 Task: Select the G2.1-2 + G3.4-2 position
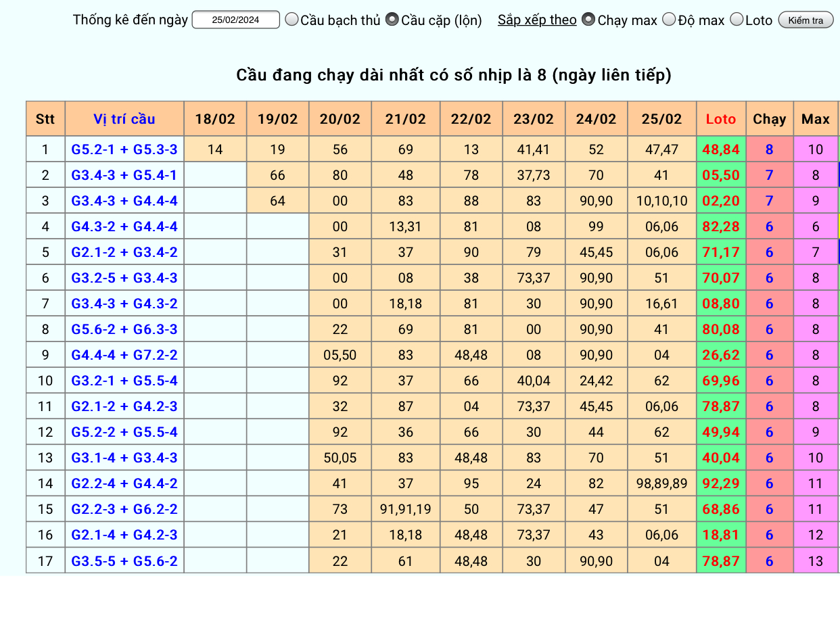click(124, 252)
